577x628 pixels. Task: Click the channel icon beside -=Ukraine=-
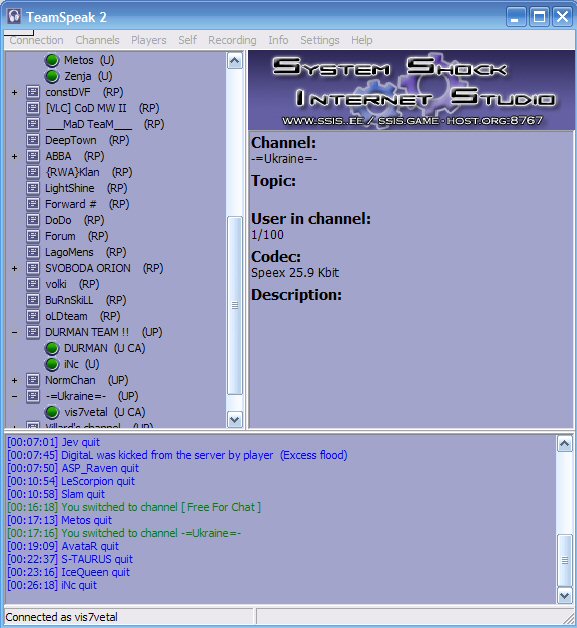[x=33, y=396]
